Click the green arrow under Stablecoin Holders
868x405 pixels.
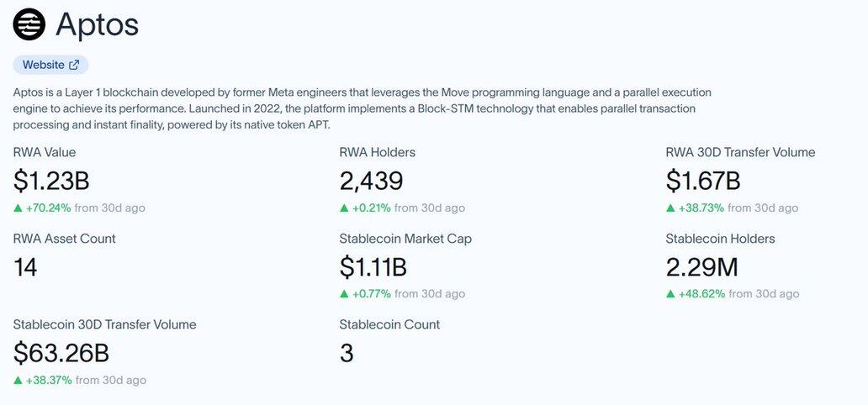coord(670,294)
